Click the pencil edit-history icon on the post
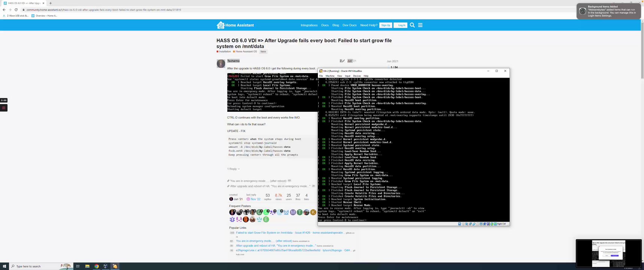644x270 pixels. point(343,61)
